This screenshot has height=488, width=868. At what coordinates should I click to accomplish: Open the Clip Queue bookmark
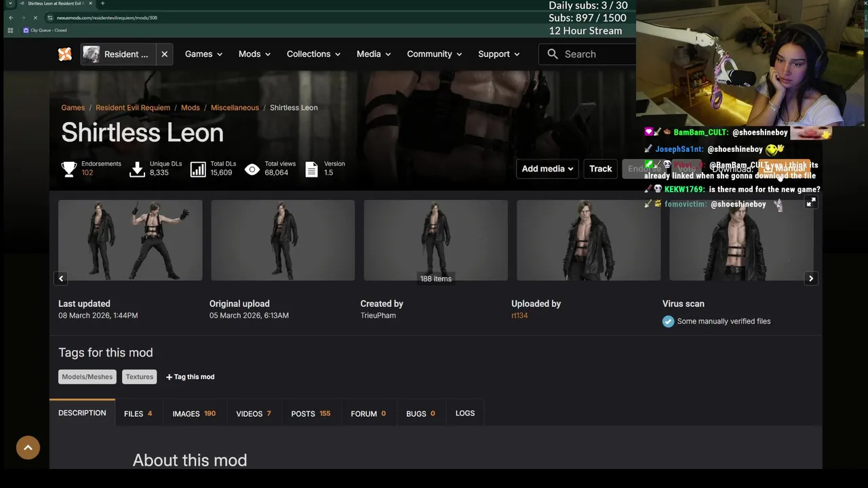(45, 30)
